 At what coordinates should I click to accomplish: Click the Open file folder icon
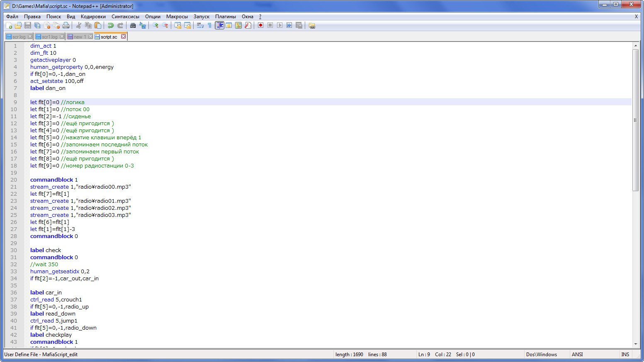(18, 26)
